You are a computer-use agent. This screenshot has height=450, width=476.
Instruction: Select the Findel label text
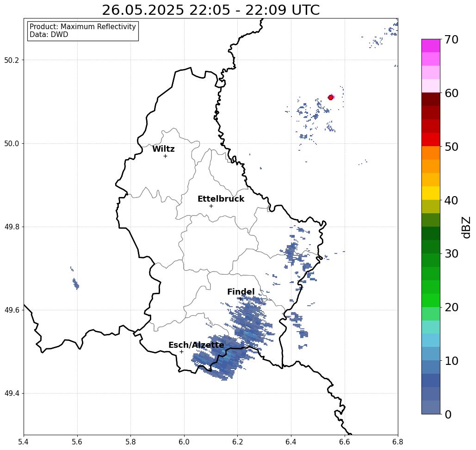pyautogui.click(x=241, y=292)
